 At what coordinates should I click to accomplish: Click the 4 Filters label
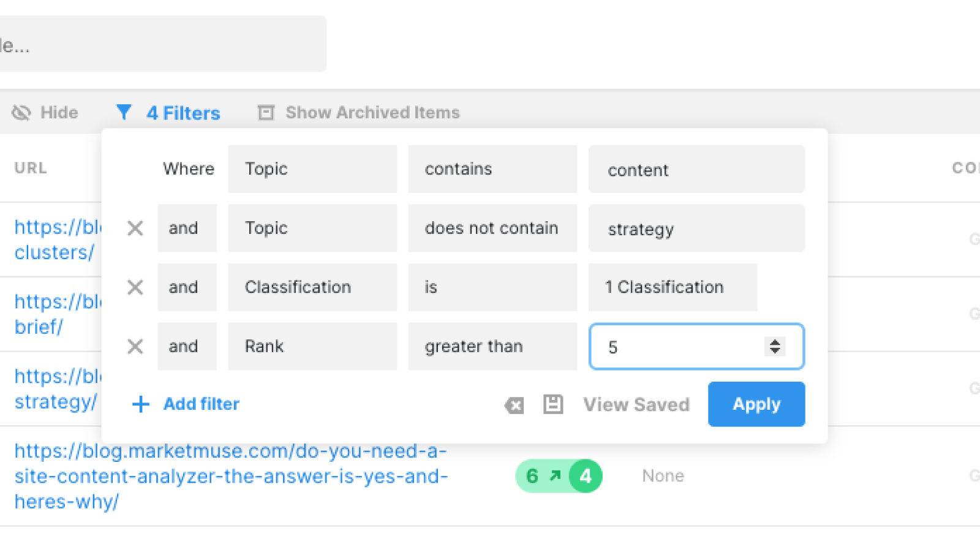183,113
